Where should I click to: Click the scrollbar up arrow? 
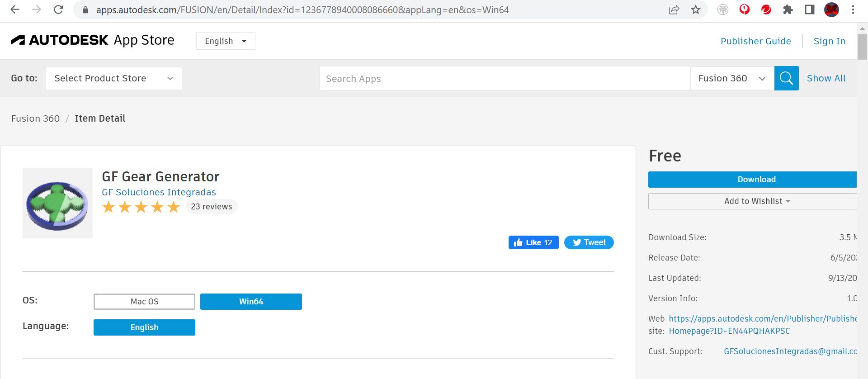pos(862,28)
